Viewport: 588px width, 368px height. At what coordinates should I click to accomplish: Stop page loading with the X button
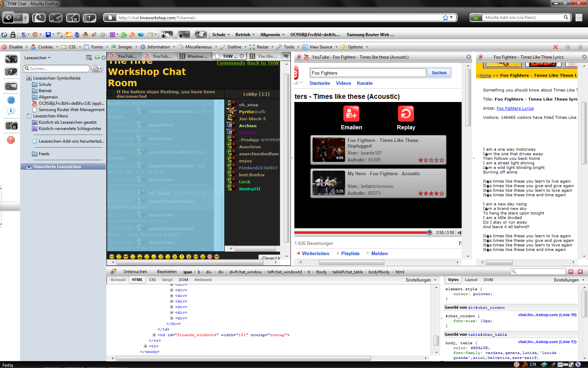(x=56, y=18)
